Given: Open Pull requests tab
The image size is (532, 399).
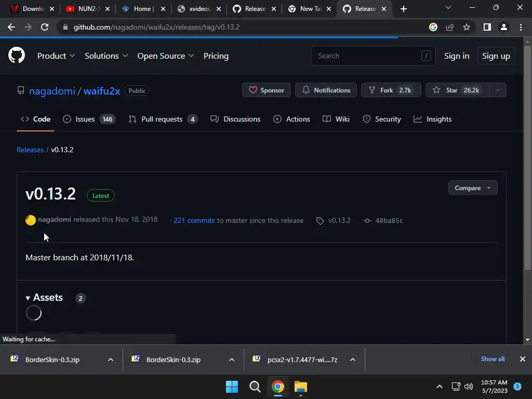Looking at the screenshot, I should (x=163, y=119).
